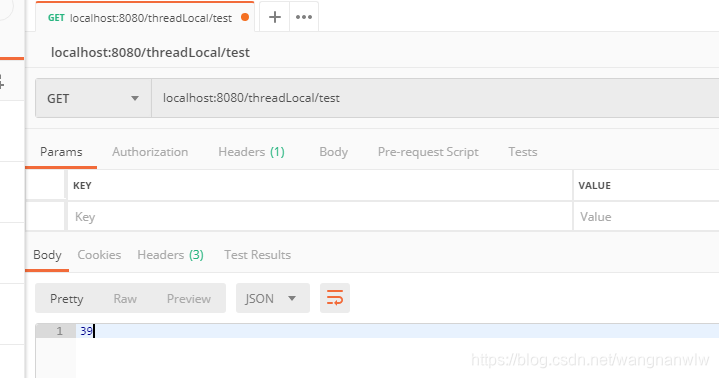Open the Test Results tab
This screenshot has height=378, width=719.
pyautogui.click(x=257, y=255)
